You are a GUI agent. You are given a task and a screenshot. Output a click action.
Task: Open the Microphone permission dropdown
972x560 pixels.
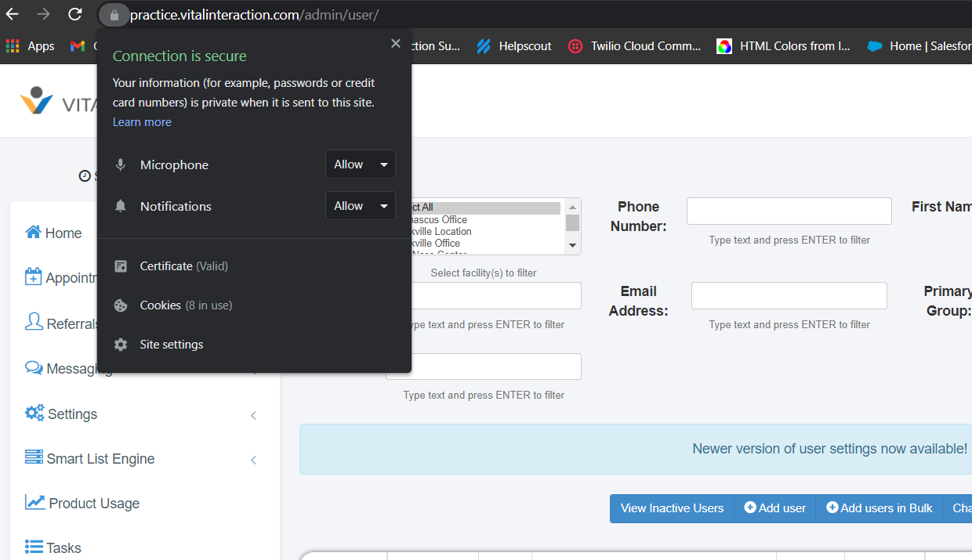point(360,164)
